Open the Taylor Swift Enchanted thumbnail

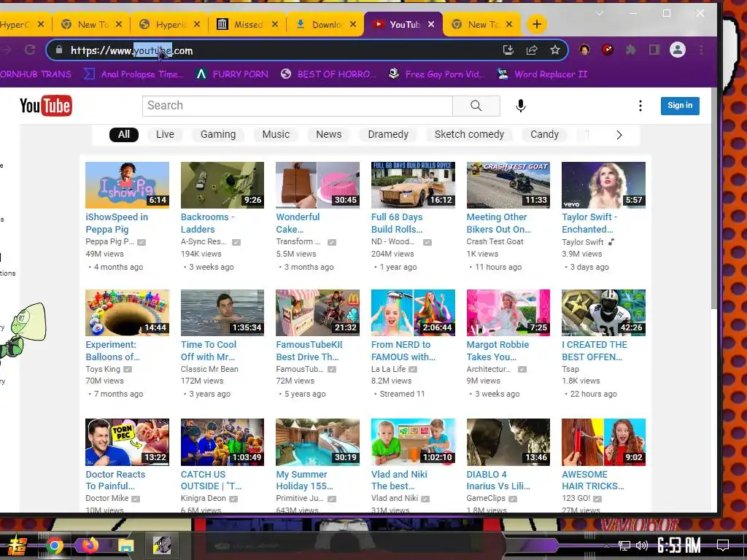[x=603, y=184]
